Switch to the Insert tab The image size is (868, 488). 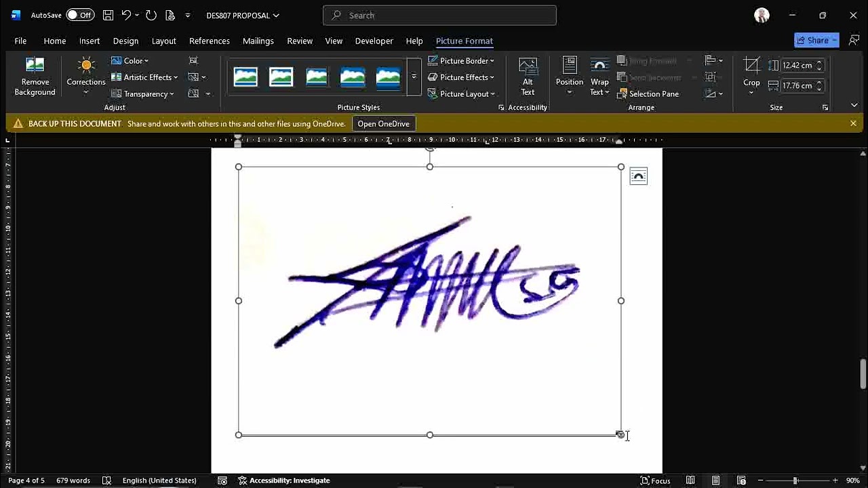90,41
